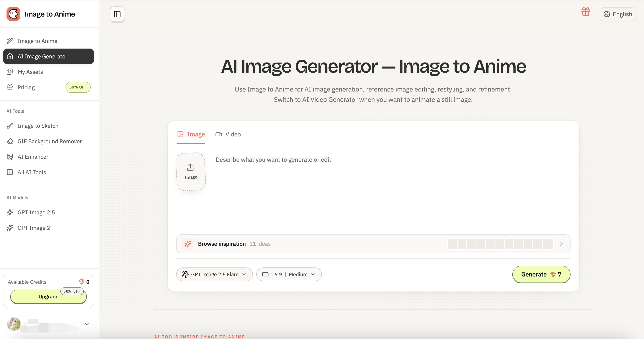The height and width of the screenshot is (339, 644).
Task: Open GIF Background Remover tool link
Action: click(49, 141)
